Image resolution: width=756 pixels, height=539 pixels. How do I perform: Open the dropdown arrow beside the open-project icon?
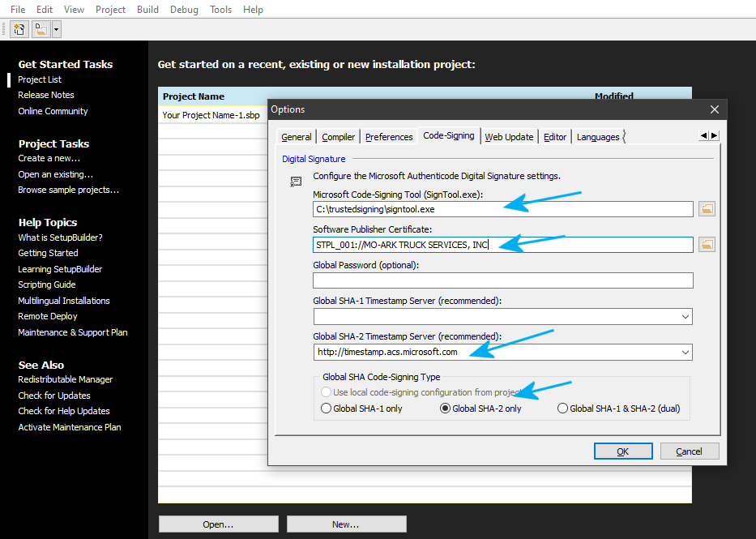click(x=55, y=28)
